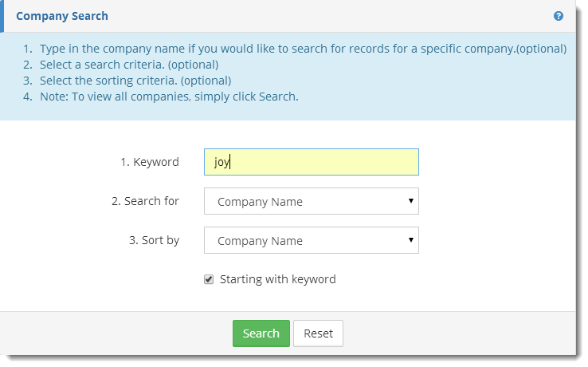Click the "Starting with keyword" label text
588x367 pixels.
(x=277, y=279)
